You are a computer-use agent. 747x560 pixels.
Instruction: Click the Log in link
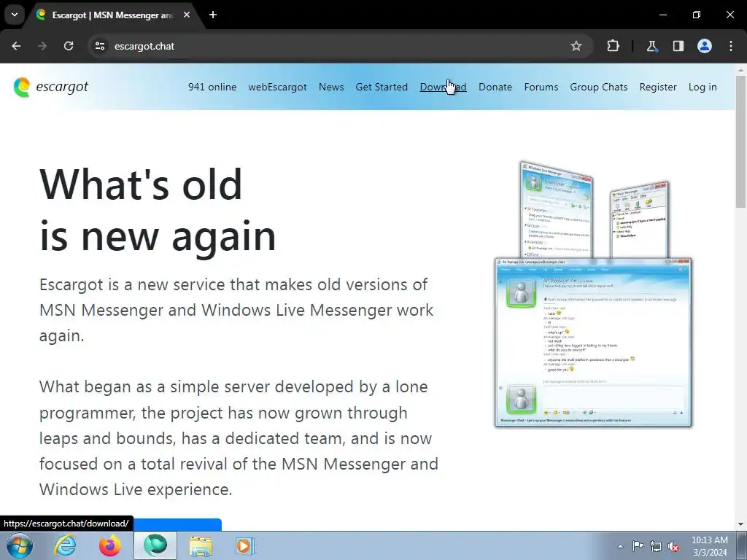click(x=703, y=87)
